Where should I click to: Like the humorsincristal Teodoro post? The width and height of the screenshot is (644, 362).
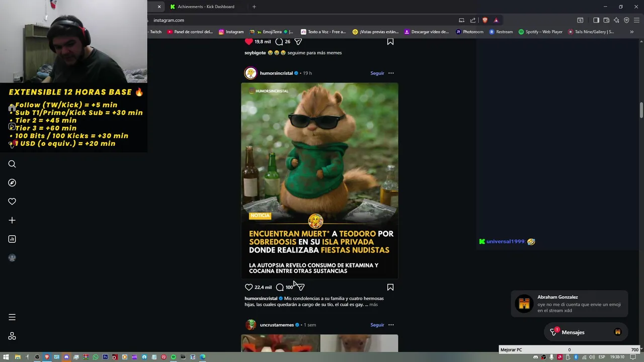249,287
